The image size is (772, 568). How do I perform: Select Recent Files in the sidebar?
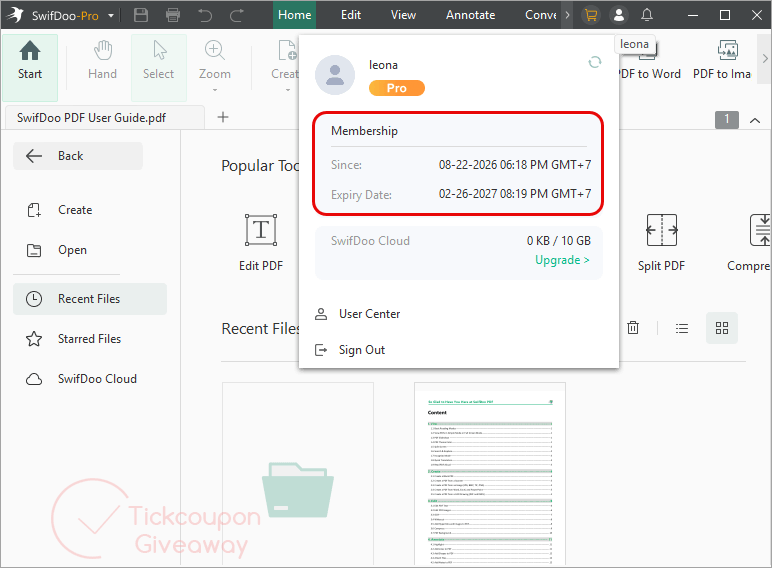click(90, 299)
